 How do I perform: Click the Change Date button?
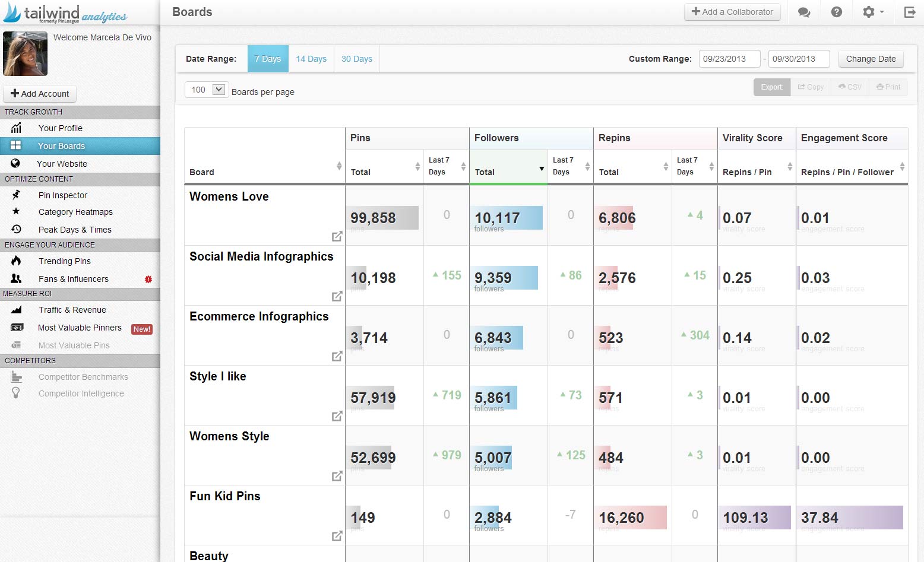point(871,59)
